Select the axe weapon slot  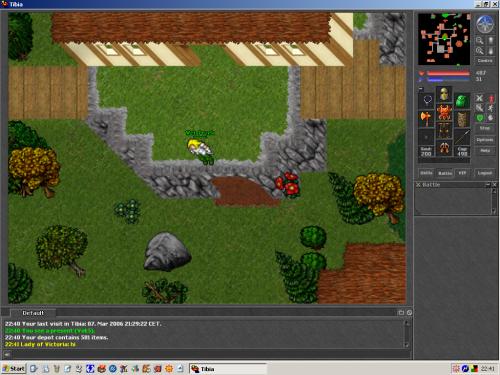click(426, 118)
